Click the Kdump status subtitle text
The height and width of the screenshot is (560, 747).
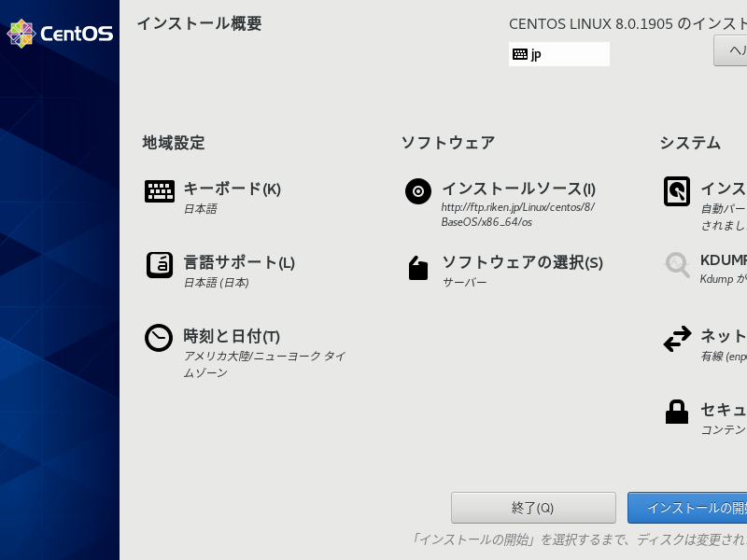pyautogui.click(x=723, y=279)
